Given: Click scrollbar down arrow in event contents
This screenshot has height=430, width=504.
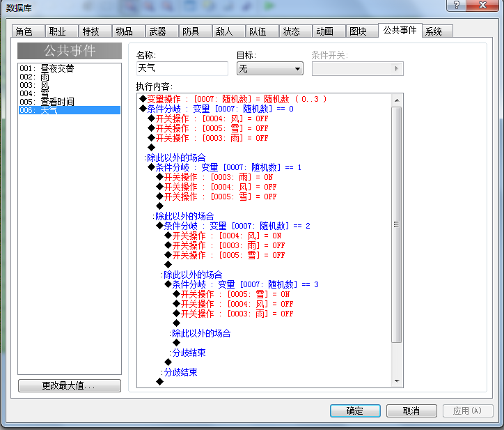Looking at the screenshot, I should click(x=397, y=381).
